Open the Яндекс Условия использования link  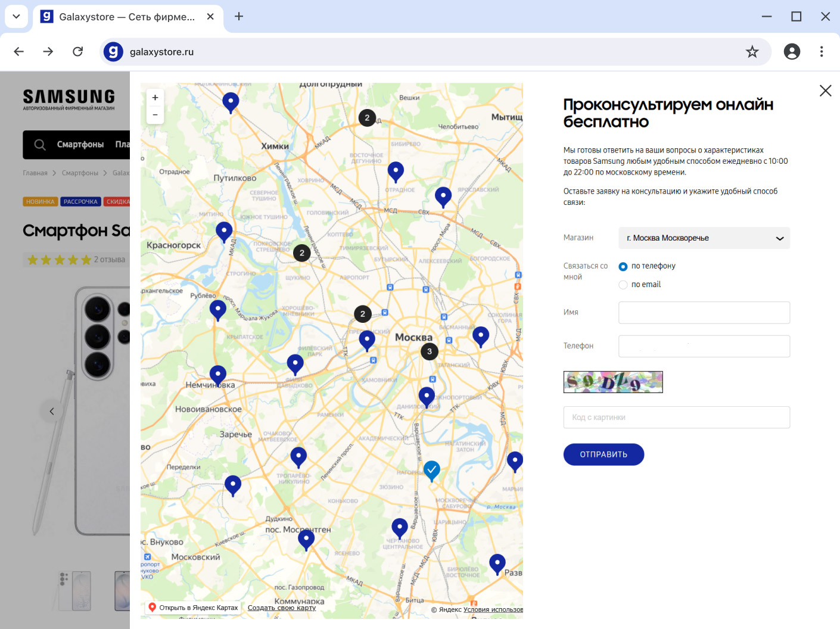(x=493, y=609)
